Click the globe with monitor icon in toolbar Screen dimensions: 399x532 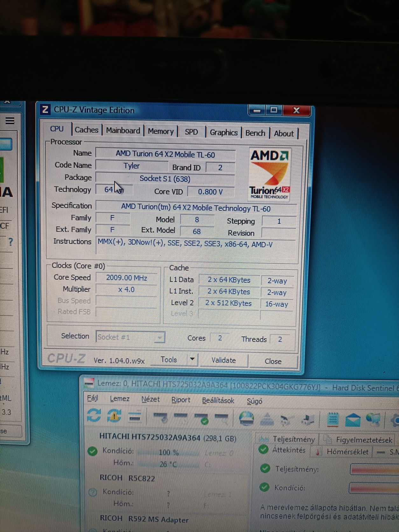pyautogui.click(x=373, y=420)
